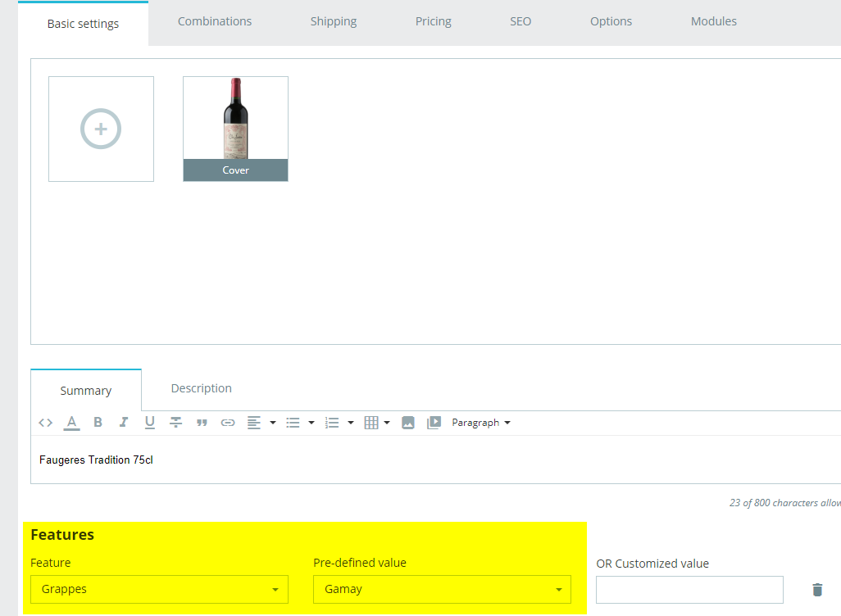Open the Shipping tab
Image resolution: width=841 pixels, height=616 pixels.
[334, 21]
